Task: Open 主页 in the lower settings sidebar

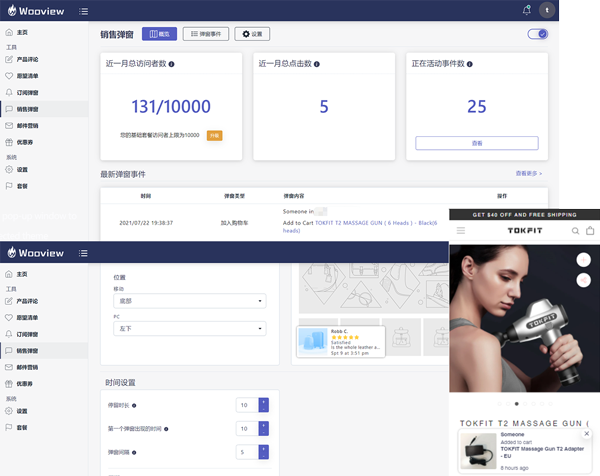Action: pos(16,274)
